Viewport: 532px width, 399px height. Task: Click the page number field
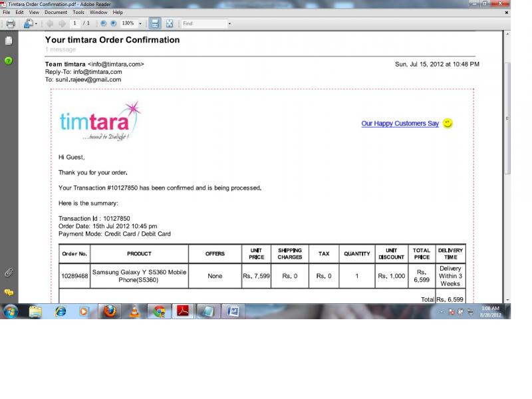[74, 23]
